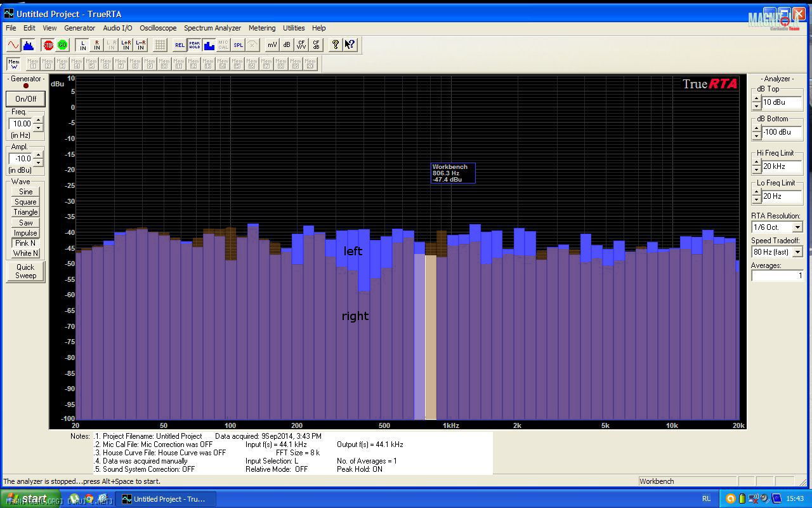812x508 pixels.
Task: Click Untitled Project TrueRTA taskbar button
Action: [166, 499]
